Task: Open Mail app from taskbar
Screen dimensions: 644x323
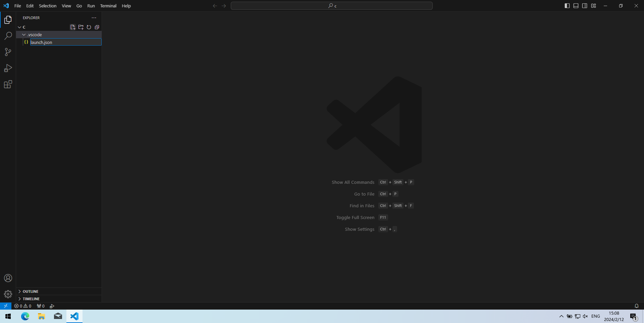Action: coord(58,316)
